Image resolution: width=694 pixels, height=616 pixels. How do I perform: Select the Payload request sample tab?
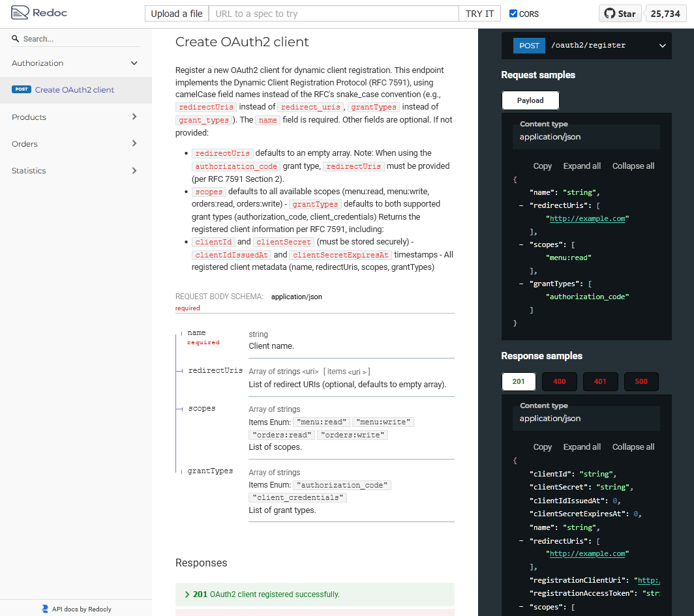530,100
